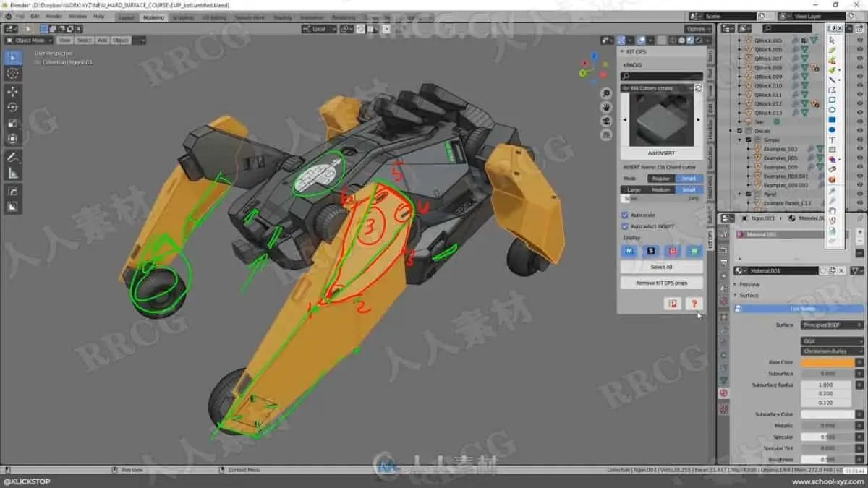
Task: Enable the Auto scale checkbox
Action: point(625,215)
